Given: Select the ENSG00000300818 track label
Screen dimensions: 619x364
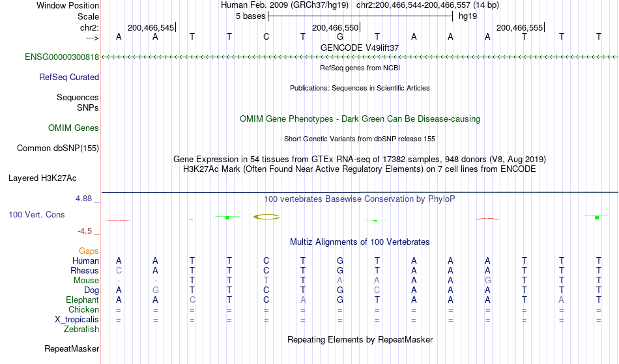Looking at the screenshot, I should point(62,57).
